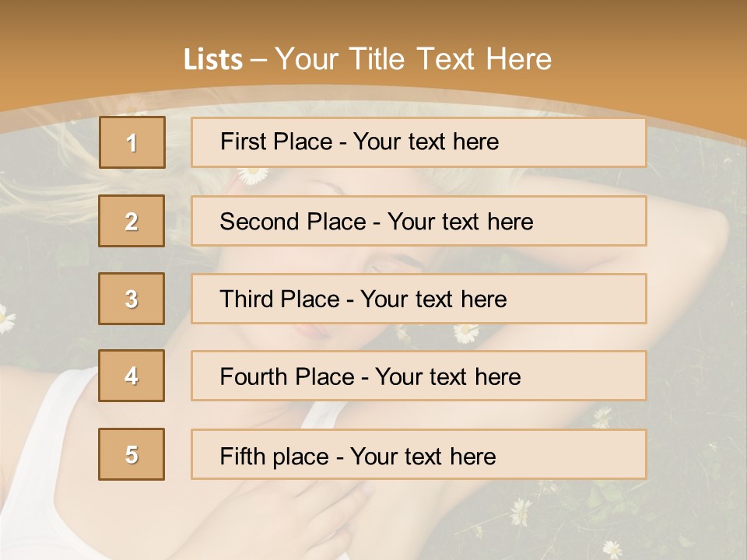Select the number 2 box
The width and height of the screenshot is (747, 560).
point(132,221)
